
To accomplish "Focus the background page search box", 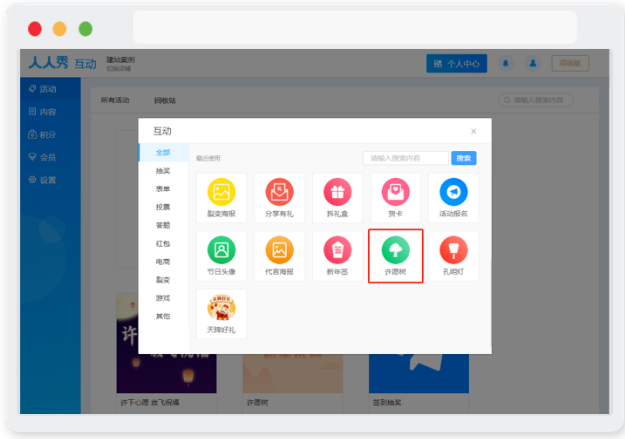I will pos(536,100).
